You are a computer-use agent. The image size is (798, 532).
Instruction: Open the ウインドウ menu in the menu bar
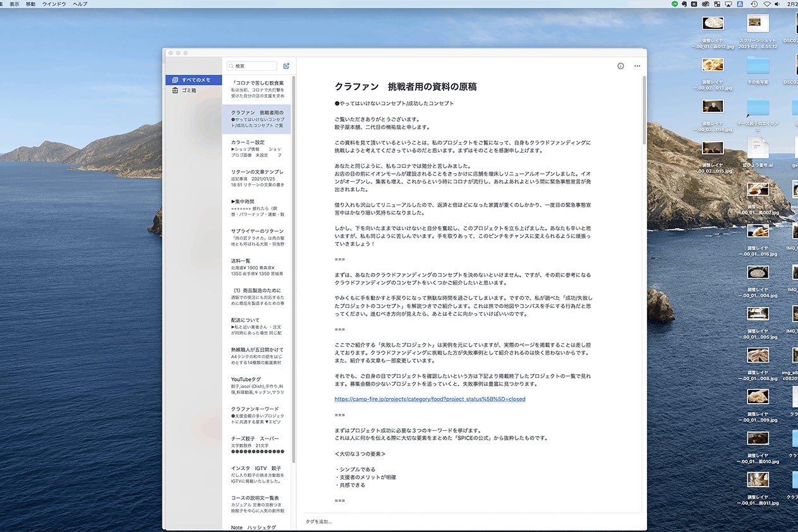coord(54,4)
